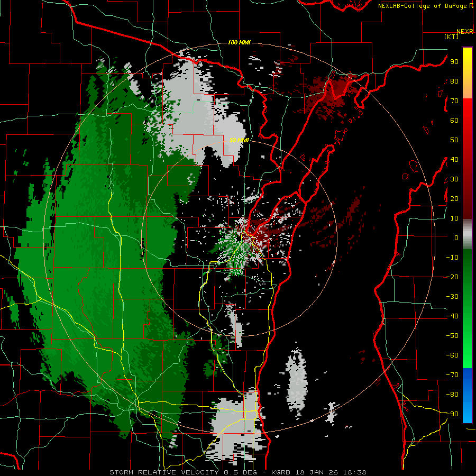Click the gray zero-velocity segment of scale

(467, 234)
